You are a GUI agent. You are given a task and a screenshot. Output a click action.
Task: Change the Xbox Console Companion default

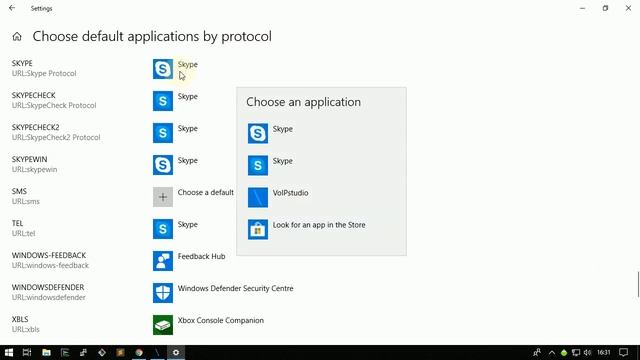[220, 320]
